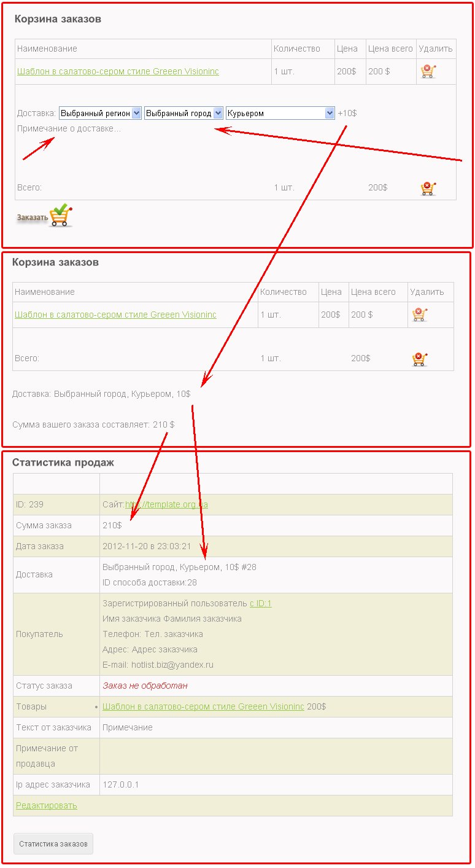This screenshot has width=475, height=868.
Task: Open product link in the 'Товары' statistics row
Action: [203, 706]
